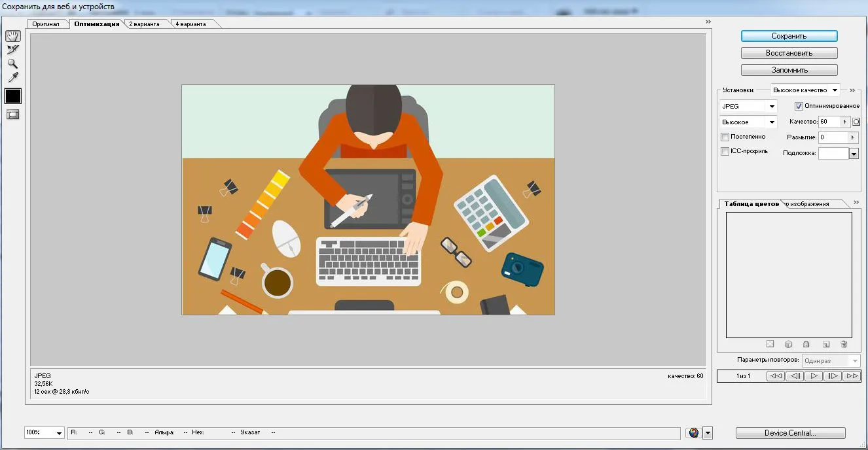Click the new color icon under color table
This screenshot has width=868, height=450.
pyautogui.click(x=826, y=344)
